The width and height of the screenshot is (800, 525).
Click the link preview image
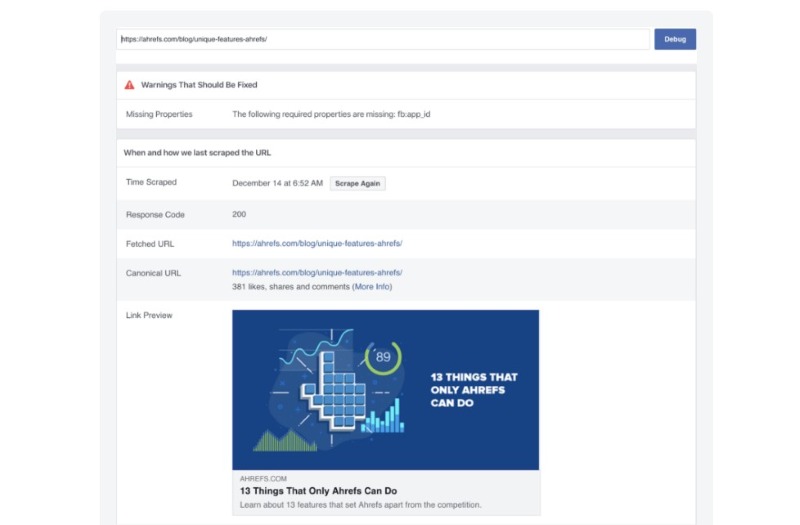pyautogui.click(x=386, y=390)
